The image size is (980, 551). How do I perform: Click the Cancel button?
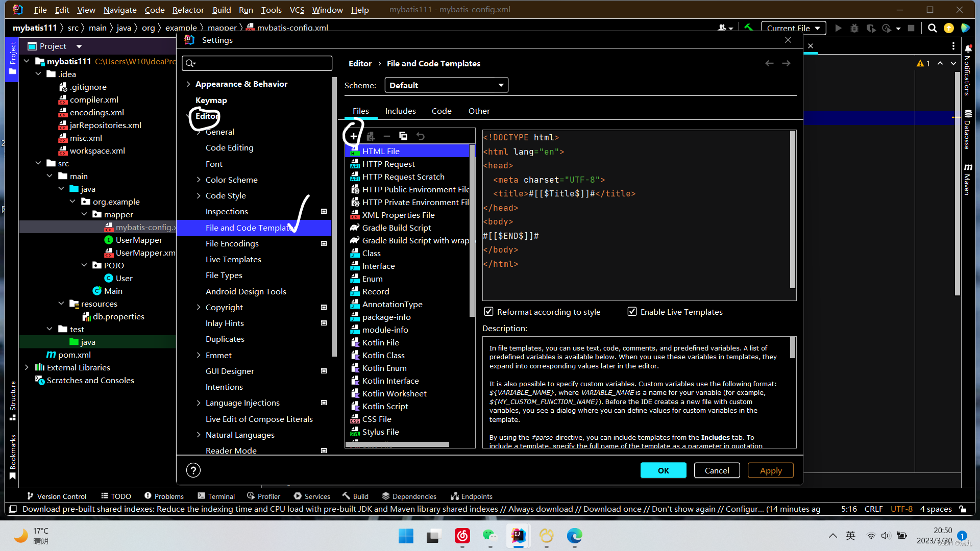(717, 470)
